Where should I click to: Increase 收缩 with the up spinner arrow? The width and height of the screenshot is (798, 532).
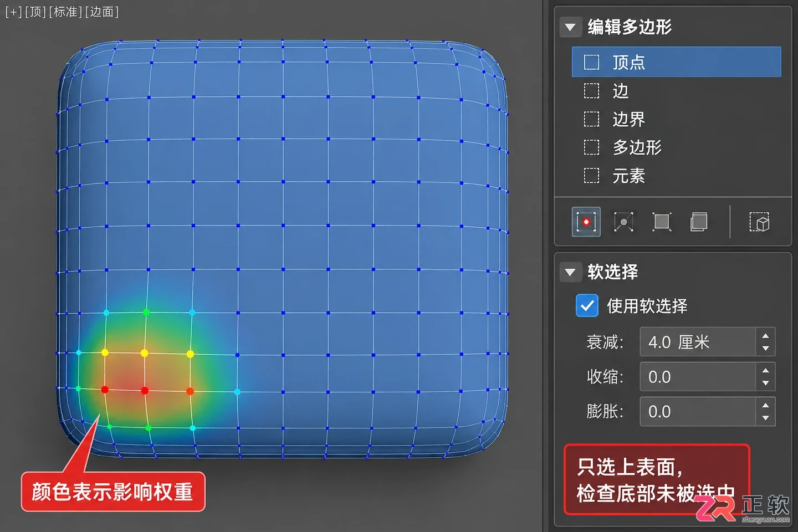765,371
